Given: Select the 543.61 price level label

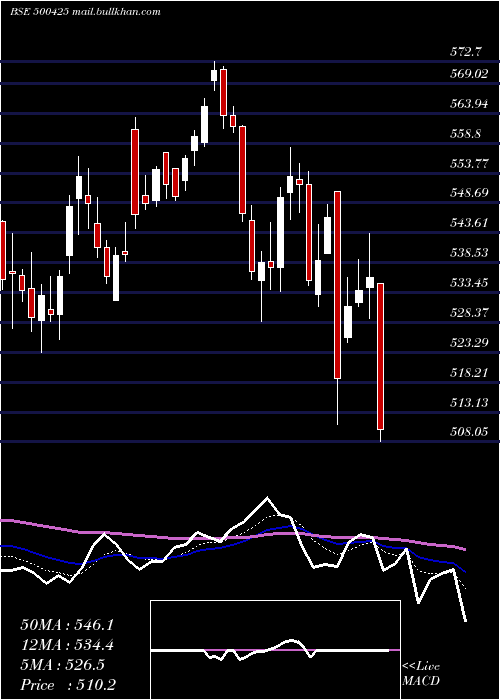Looking at the screenshot, I should 469,223.
